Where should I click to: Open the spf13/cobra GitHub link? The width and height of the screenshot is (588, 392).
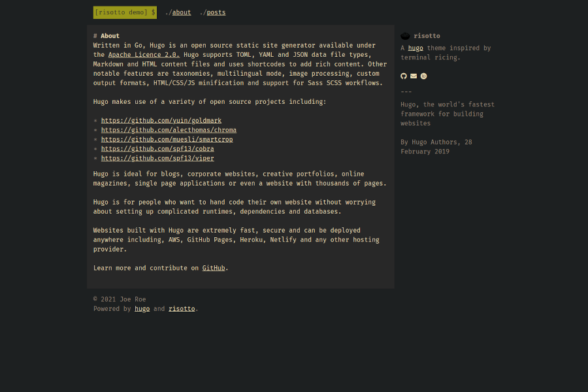point(157,149)
